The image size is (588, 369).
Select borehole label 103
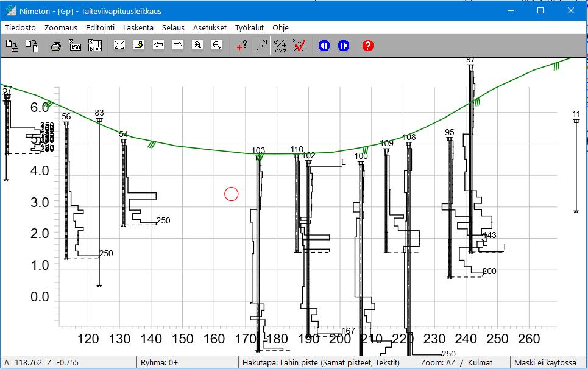click(x=258, y=150)
